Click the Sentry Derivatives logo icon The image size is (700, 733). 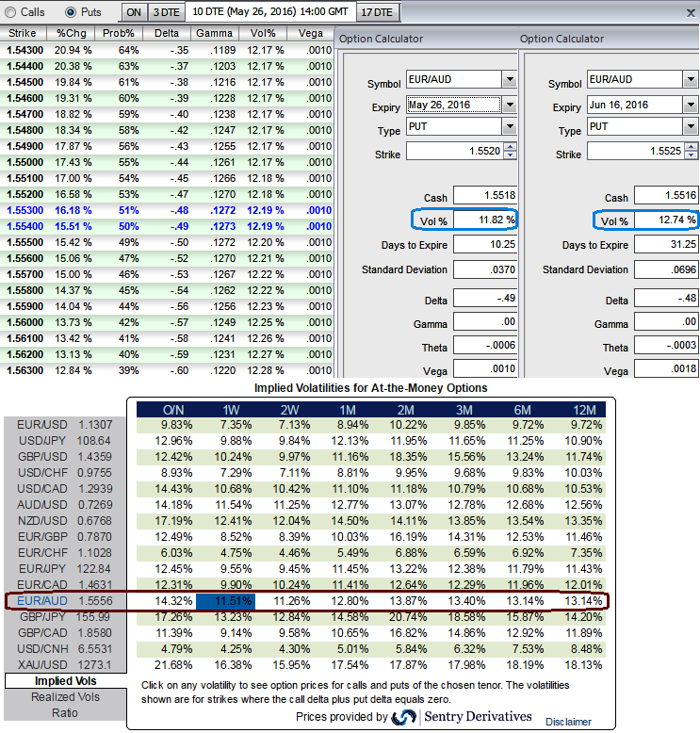404,718
